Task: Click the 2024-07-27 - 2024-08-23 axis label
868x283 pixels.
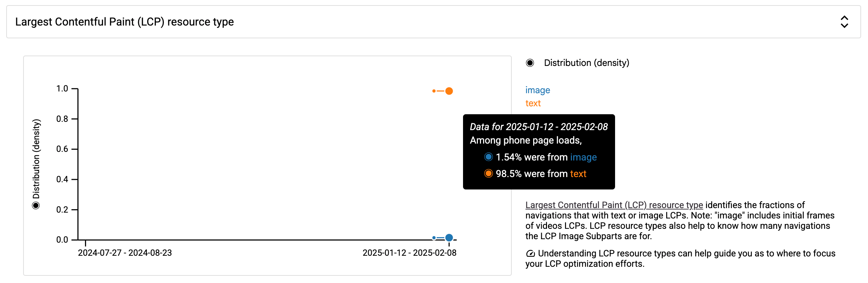Action: [x=126, y=253]
